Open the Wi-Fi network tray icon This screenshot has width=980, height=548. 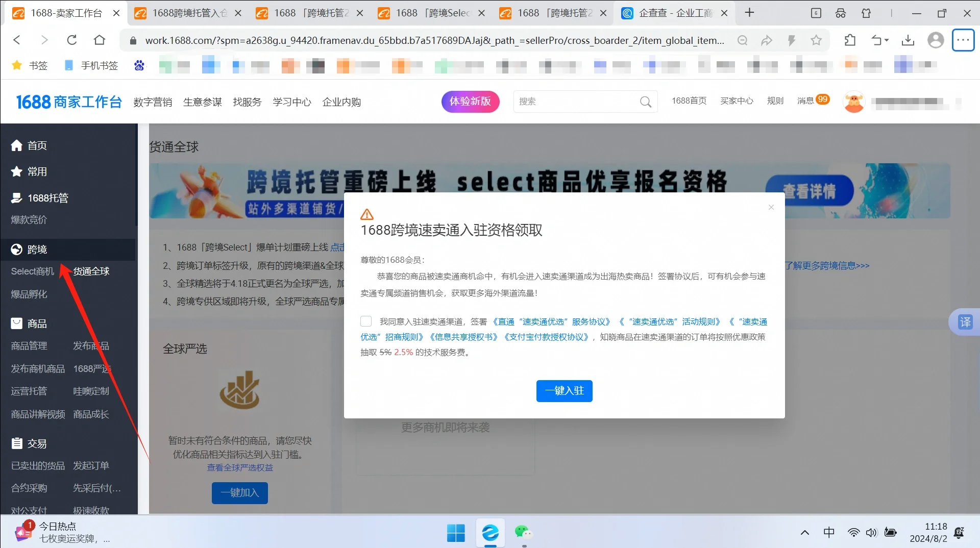pos(853,533)
